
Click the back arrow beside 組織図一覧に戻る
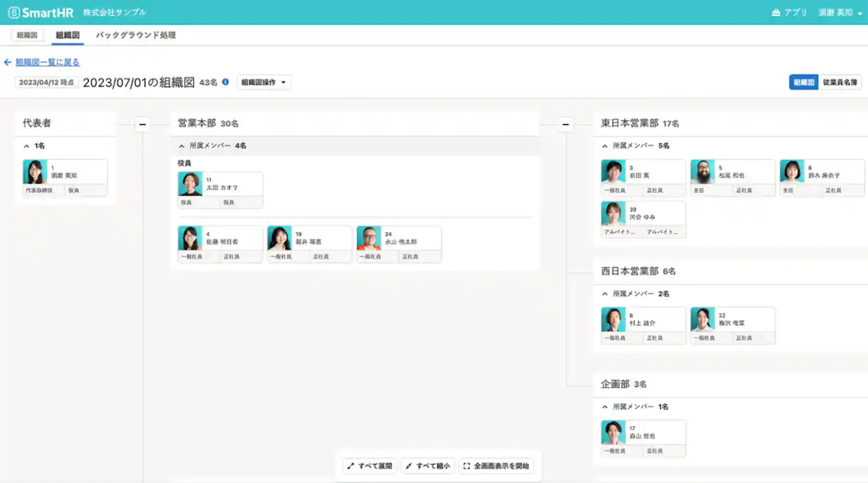pos(8,62)
